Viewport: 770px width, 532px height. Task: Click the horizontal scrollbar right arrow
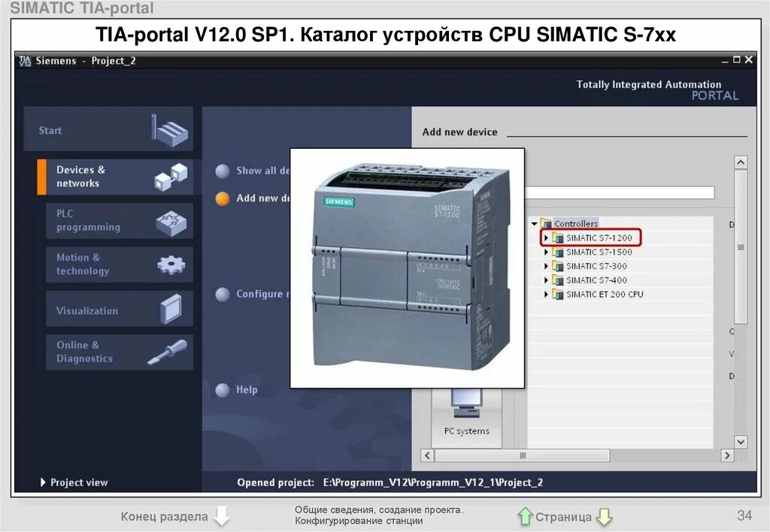tap(727, 455)
